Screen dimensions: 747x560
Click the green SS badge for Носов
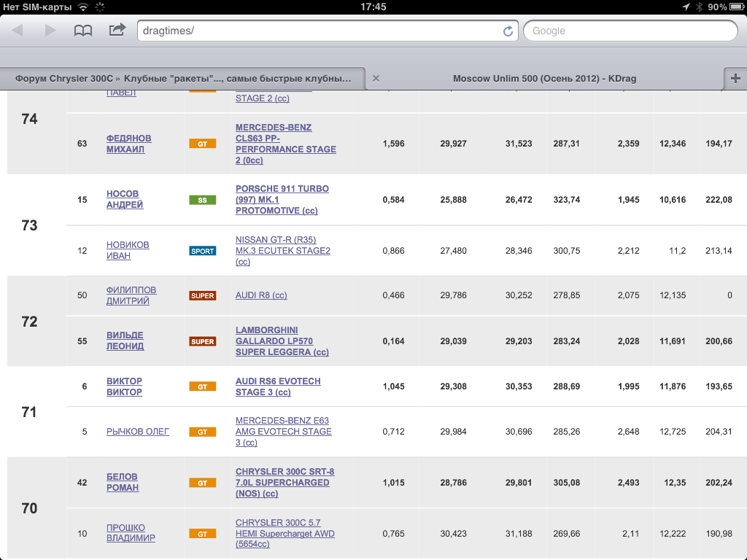[203, 200]
